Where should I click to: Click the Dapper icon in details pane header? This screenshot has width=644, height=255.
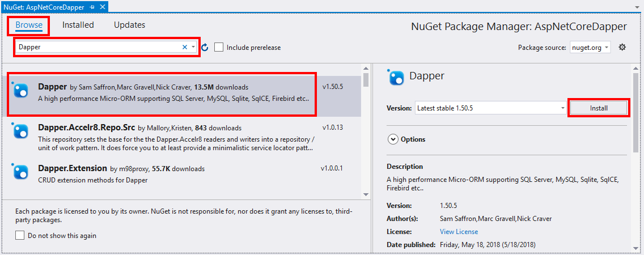396,77
